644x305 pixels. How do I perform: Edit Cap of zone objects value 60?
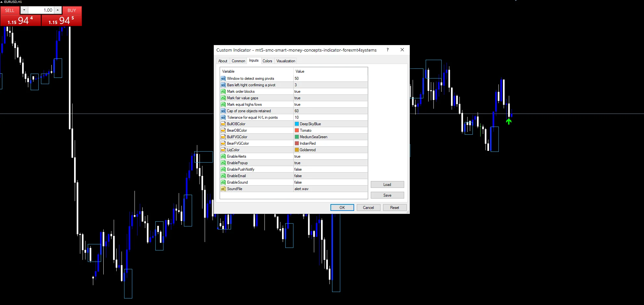pyautogui.click(x=330, y=111)
